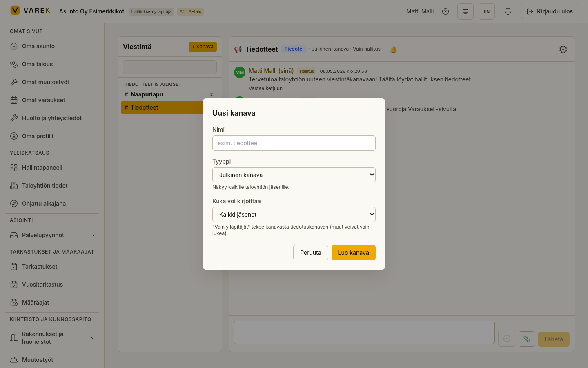Open notifications bell in header
588x368 pixels.
(x=508, y=11)
